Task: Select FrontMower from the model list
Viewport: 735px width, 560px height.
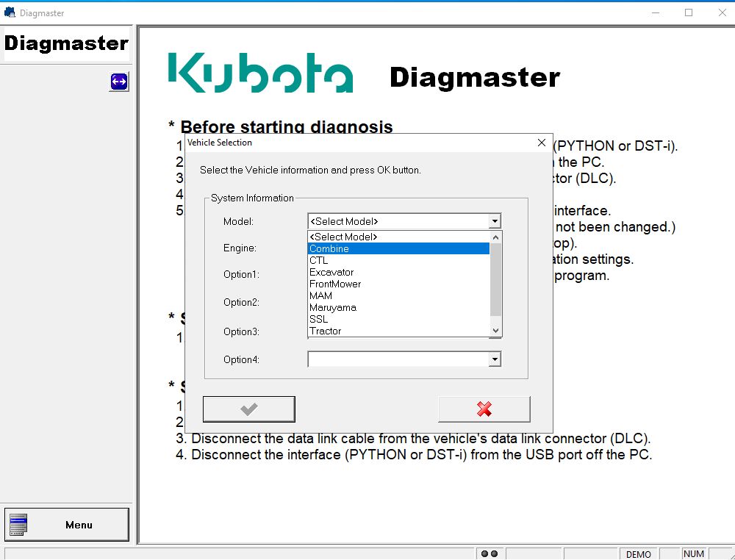Action: [x=398, y=284]
